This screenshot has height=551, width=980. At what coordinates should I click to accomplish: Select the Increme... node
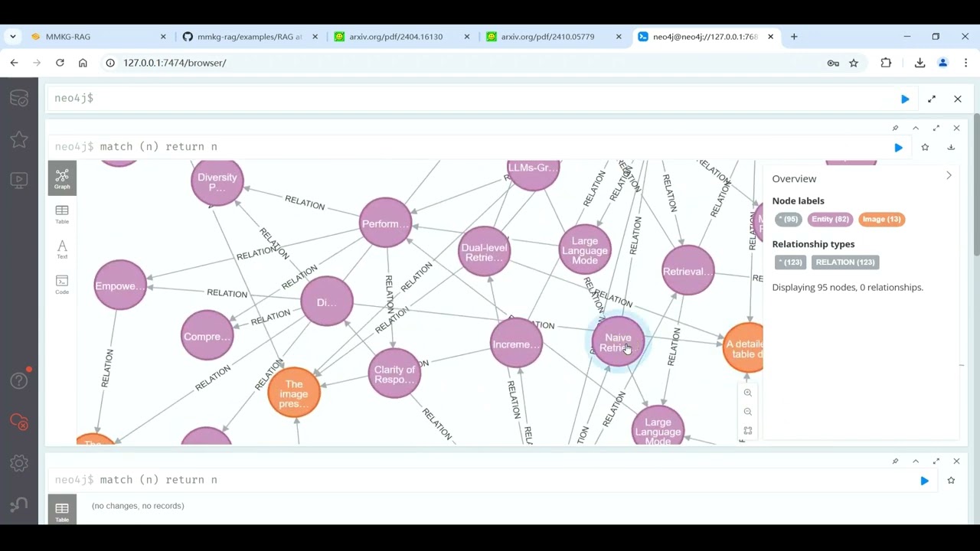516,344
